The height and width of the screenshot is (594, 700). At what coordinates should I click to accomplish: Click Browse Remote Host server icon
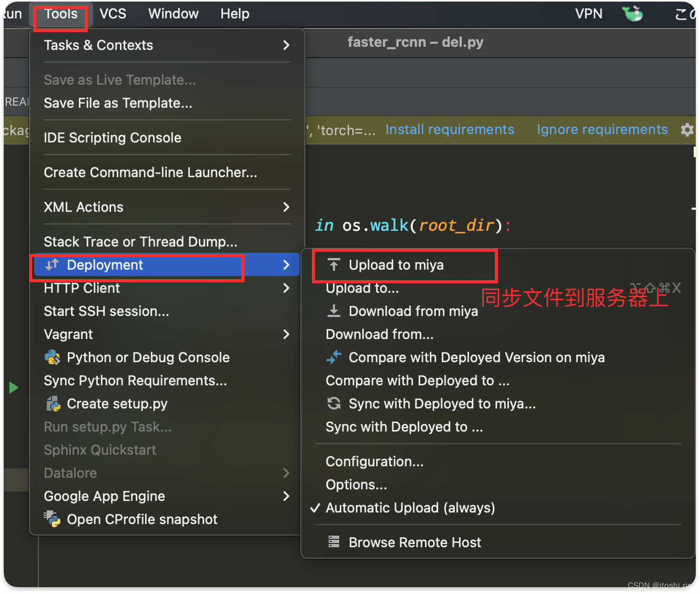click(334, 542)
